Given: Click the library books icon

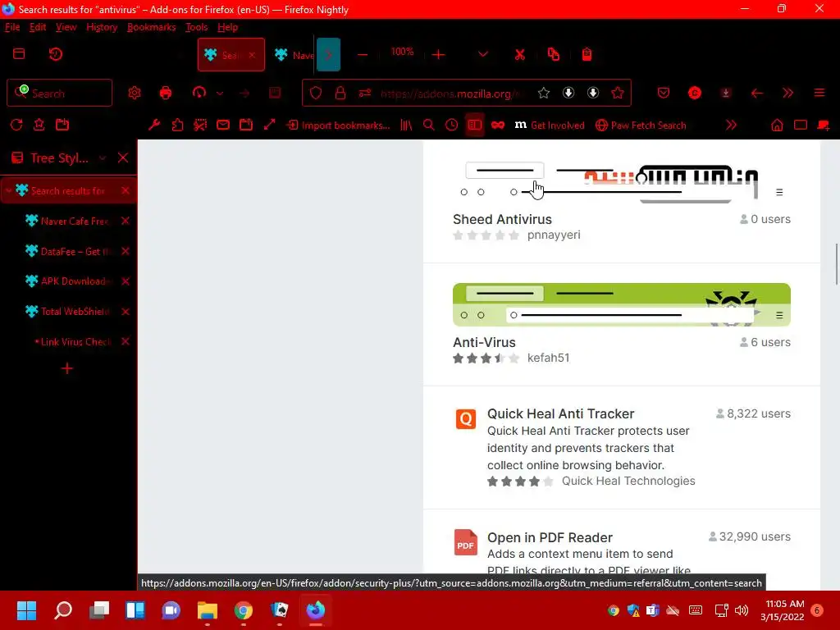Looking at the screenshot, I should pyautogui.click(x=406, y=125).
